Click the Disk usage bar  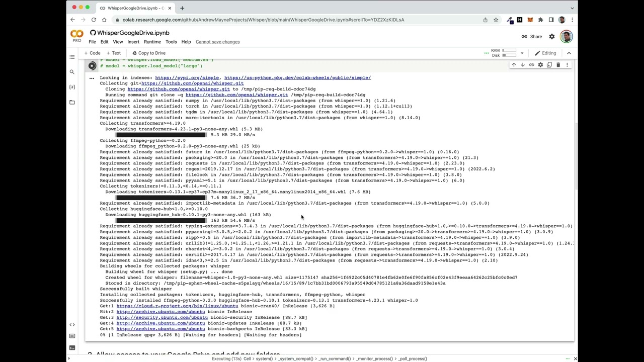[509, 55]
